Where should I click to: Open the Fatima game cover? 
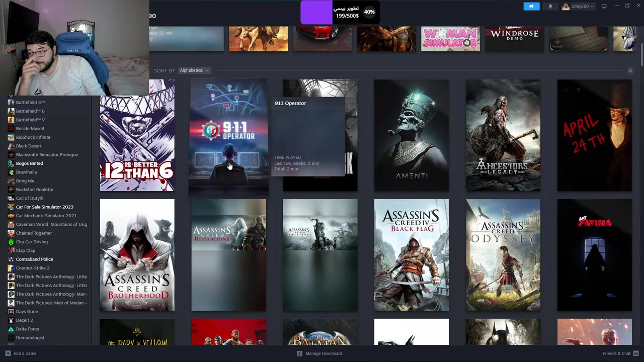[x=595, y=255]
